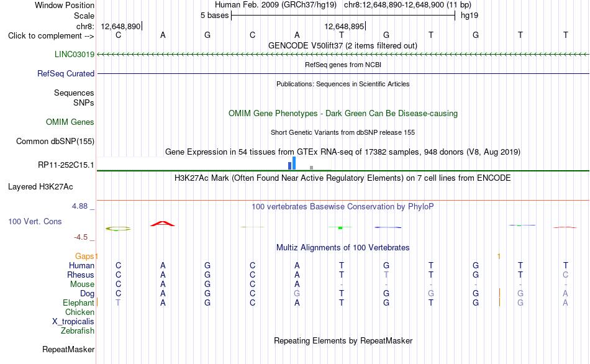Click Gene Expression in 54 tissues title
The width and height of the screenshot is (590, 364).
pos(343,152)
